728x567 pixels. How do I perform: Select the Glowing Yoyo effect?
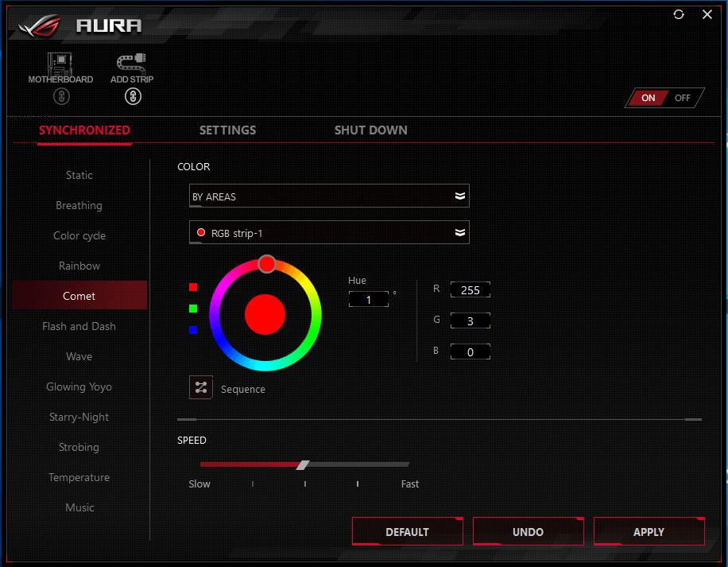point(79,386)
